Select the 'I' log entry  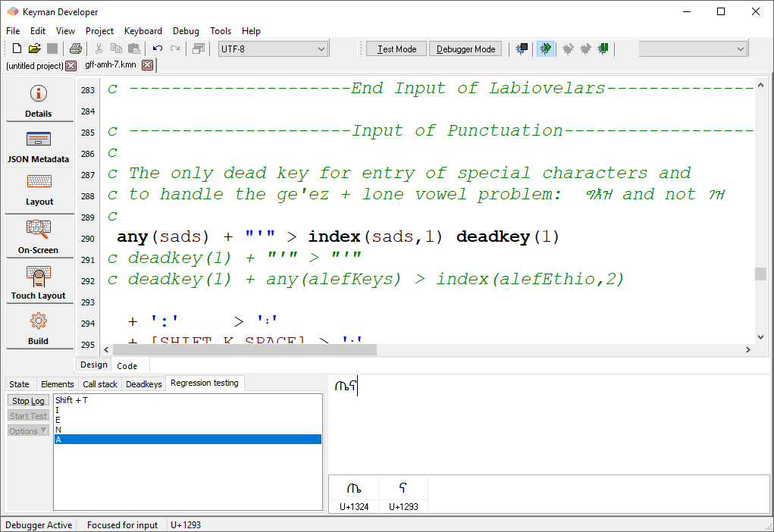[x=187, y=410]
